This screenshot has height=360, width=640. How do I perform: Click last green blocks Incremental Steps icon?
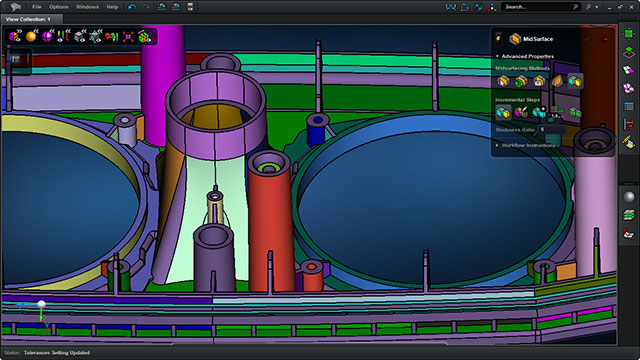pos(575,112)
